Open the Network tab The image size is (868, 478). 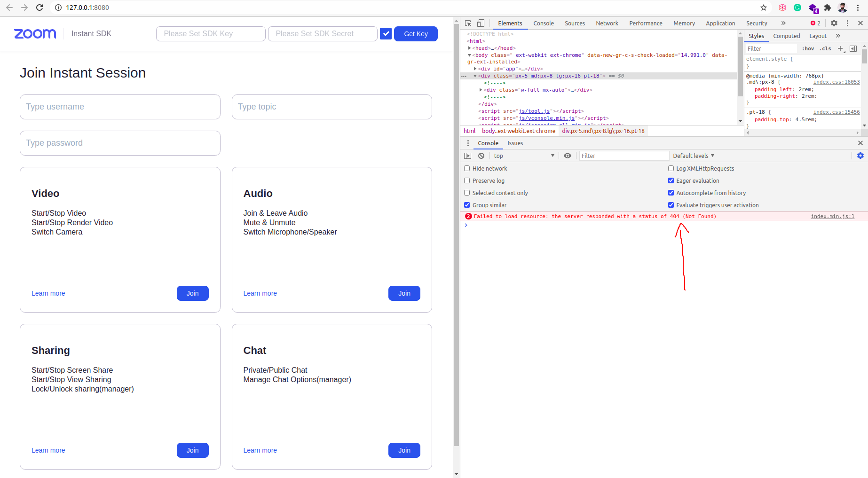607,23
